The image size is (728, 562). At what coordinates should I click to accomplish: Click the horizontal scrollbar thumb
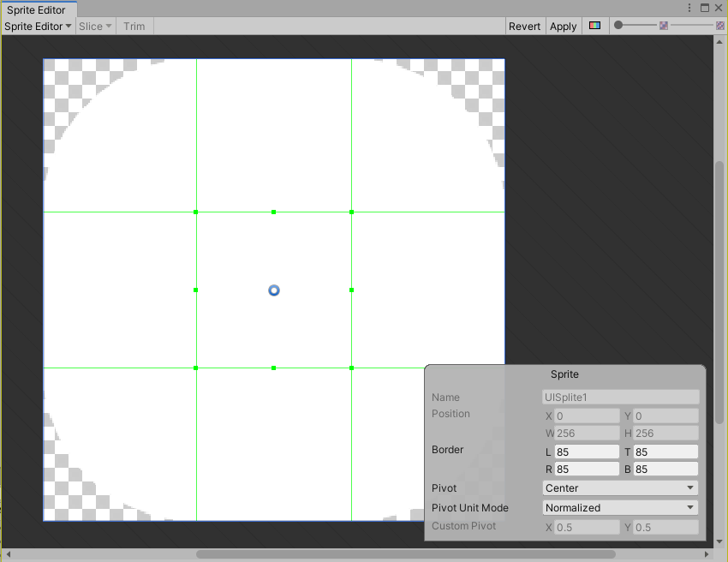[406, 554]
